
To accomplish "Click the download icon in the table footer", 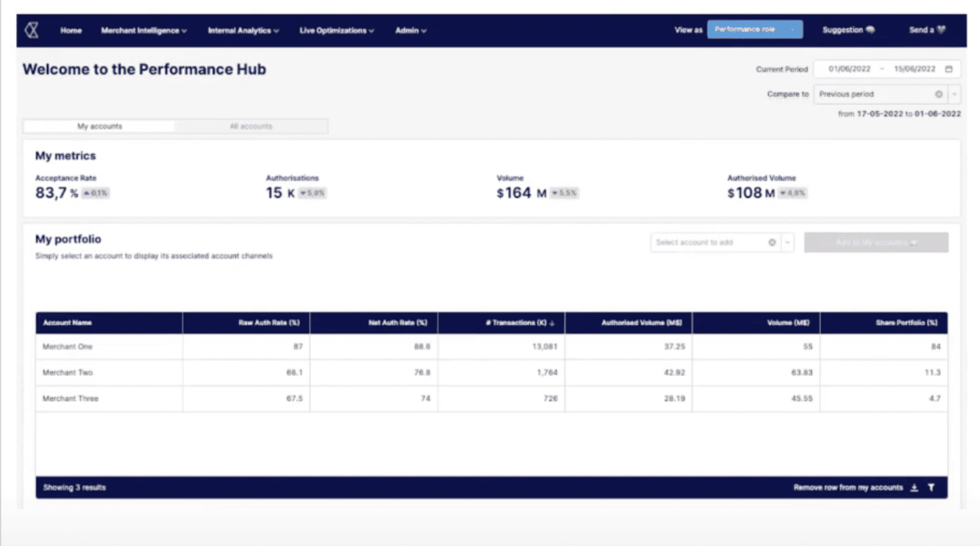I will pyautogui.click(x=914, y=488).
